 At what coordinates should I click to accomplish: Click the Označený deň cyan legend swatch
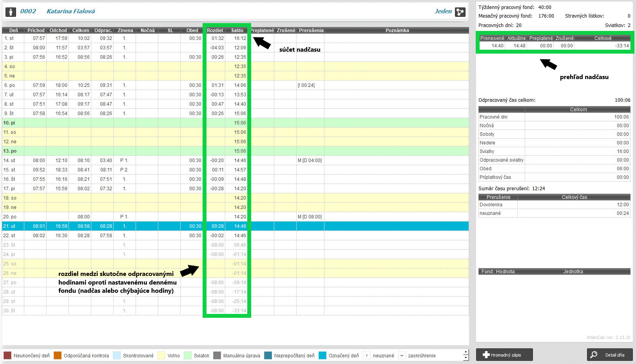pyautogui.click(x=323, y=355)
